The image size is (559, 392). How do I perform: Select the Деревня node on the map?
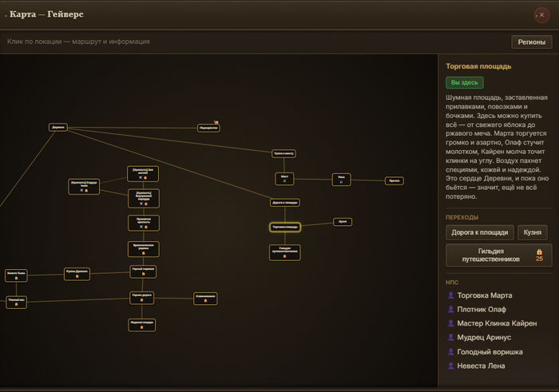point(58,127)
